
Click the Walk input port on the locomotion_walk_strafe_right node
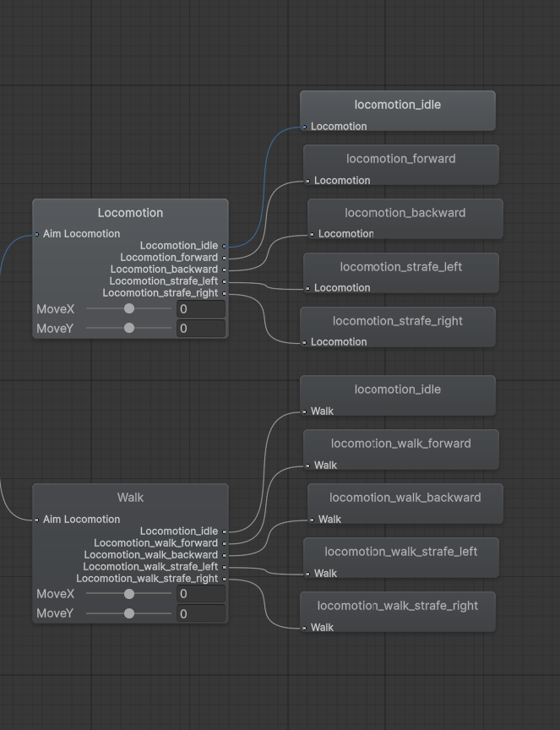(x=304, y=628)
